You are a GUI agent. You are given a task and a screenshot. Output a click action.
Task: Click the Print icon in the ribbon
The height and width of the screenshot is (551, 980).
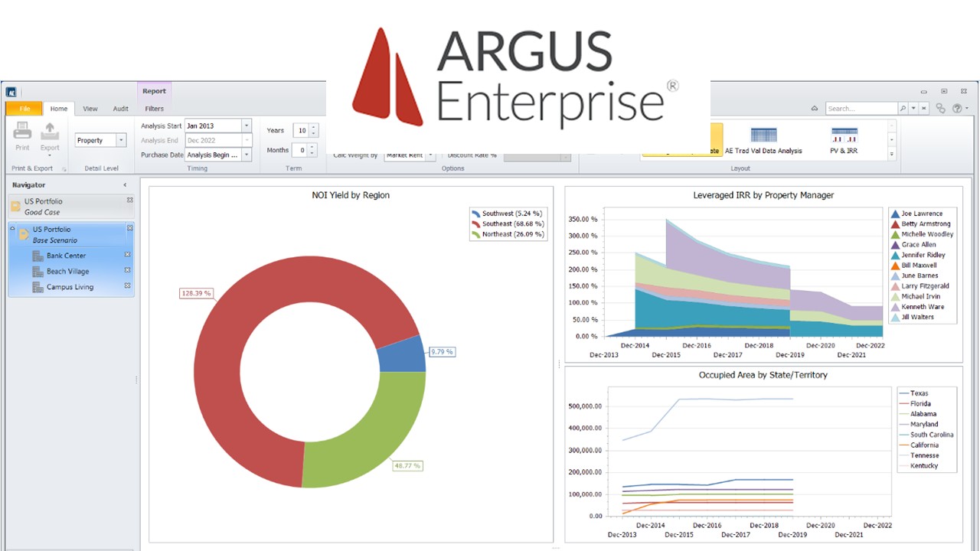(x=22, y=131)
